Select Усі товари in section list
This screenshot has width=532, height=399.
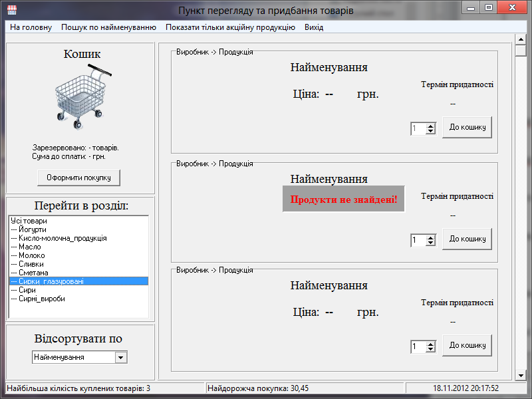[x=78, y=221]
